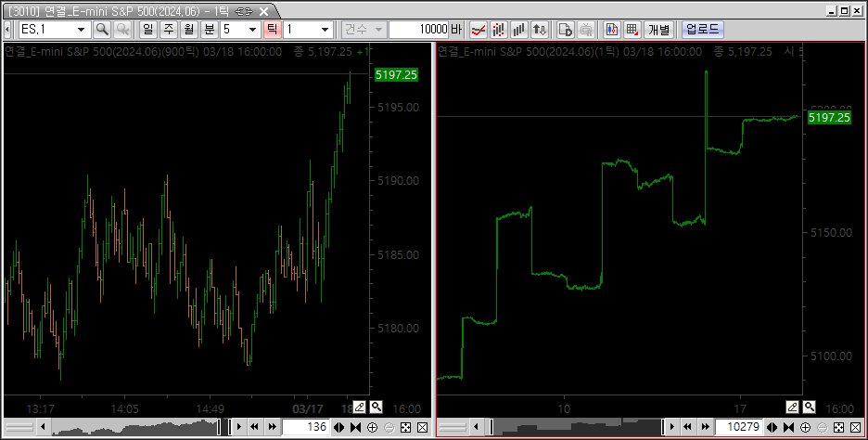Click the 업로드 button

702,30
